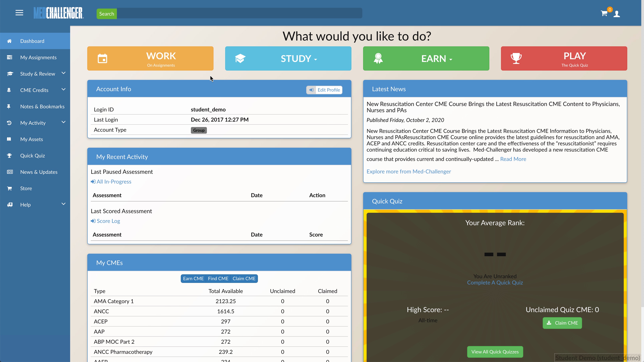Select Quick Quiz in the sidebar

tap(35, 155)
